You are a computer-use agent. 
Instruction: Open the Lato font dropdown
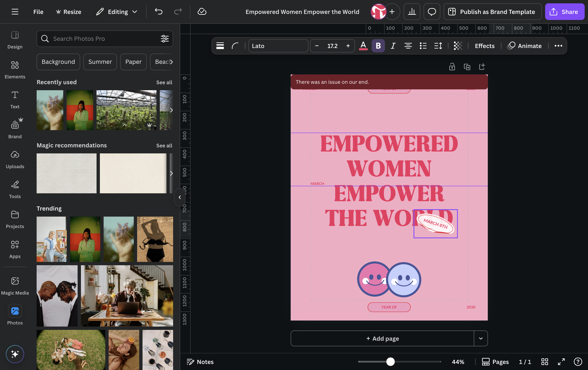point(278,46)
